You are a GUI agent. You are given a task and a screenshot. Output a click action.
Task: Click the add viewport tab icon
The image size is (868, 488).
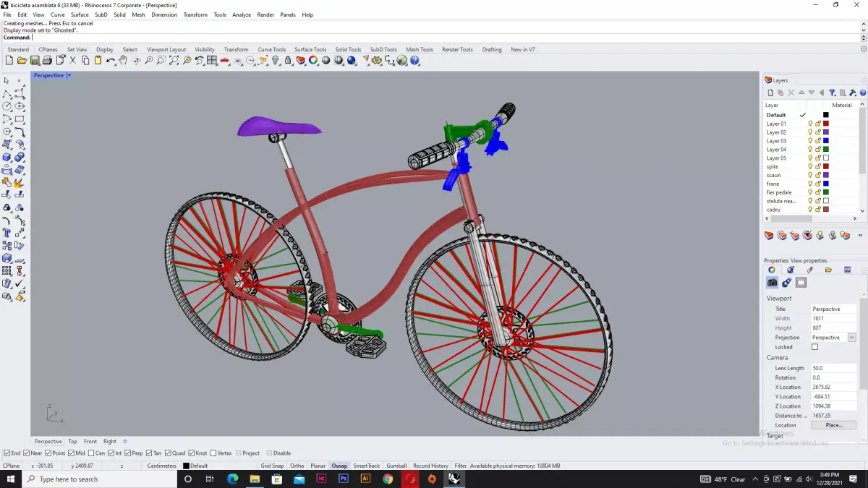pyautogui.click(x=124, y=441)
